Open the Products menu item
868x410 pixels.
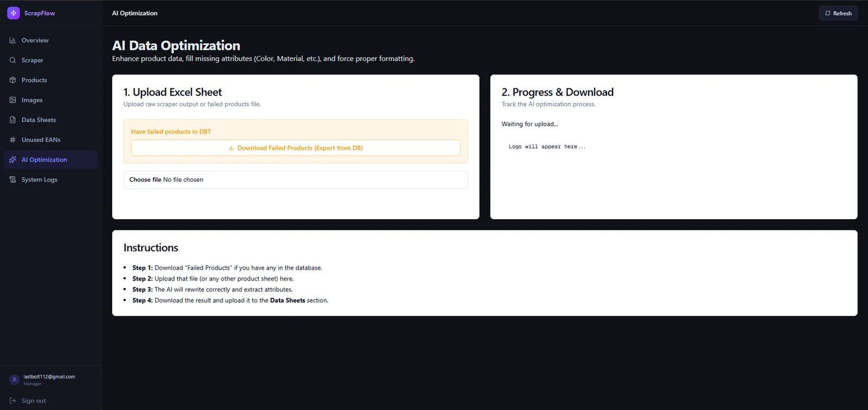click(50, 80)
